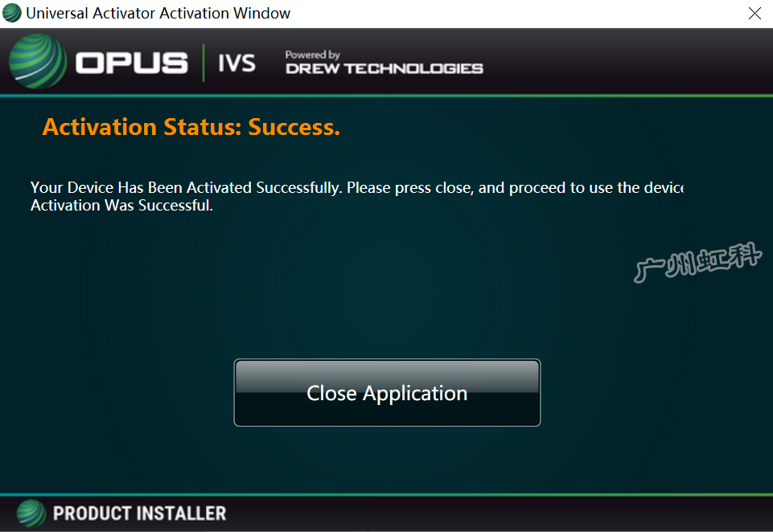Viewport: 773px width, 532px height.
Task: Click the OPUS wordmark logo
Action: (x=132, y=63)
